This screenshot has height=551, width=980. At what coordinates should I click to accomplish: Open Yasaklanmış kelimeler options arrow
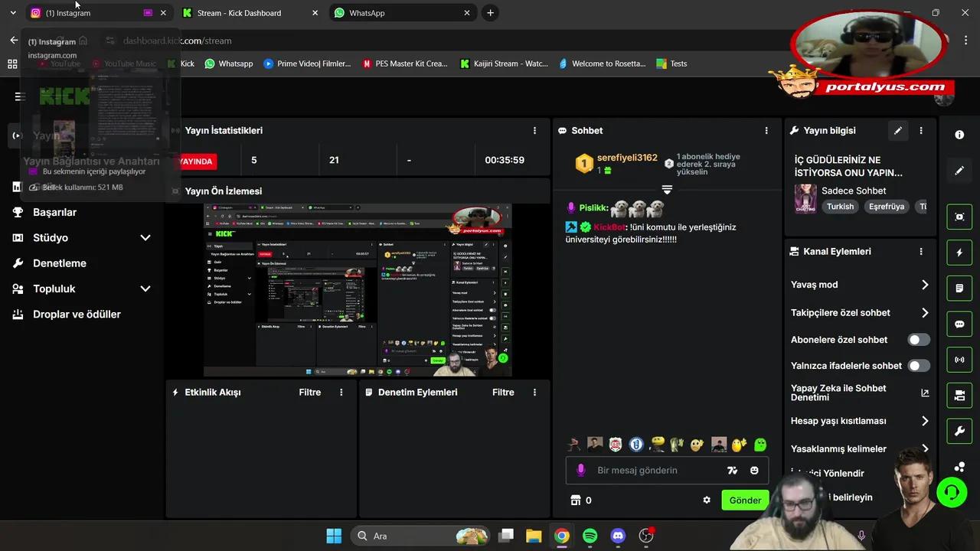[925, 449]
